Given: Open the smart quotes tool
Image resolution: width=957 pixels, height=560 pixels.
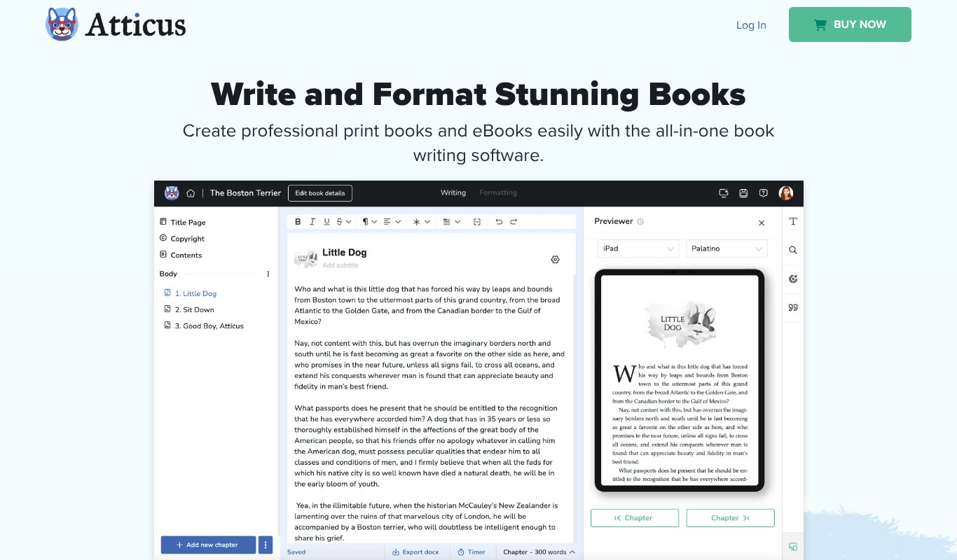Looking at the screenshot, I should point(793,307).
